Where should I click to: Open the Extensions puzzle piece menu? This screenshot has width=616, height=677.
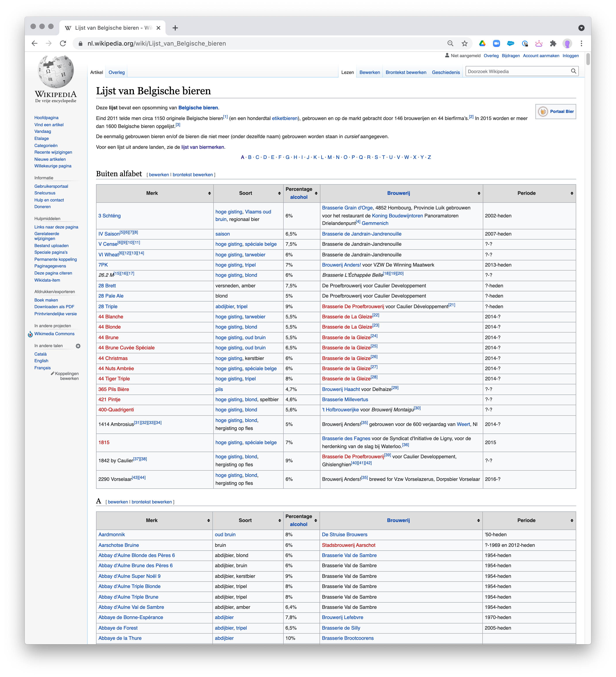553,43
